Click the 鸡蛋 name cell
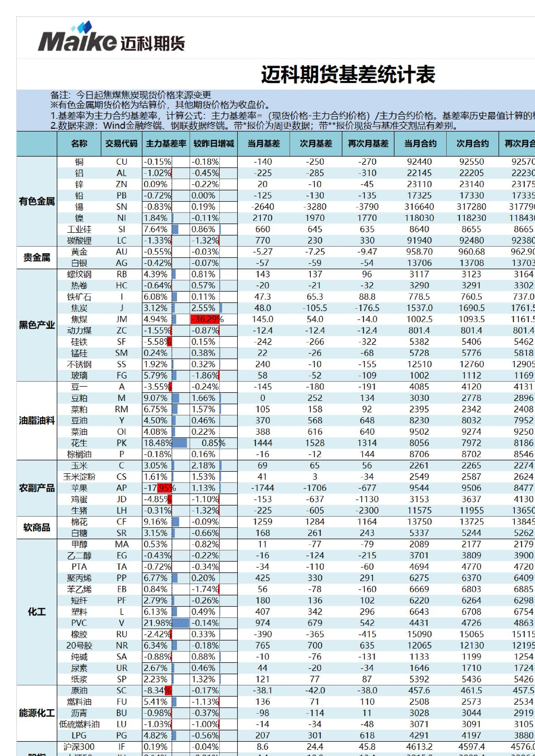This screenshot has width=535, height=756. pos(79,499)
